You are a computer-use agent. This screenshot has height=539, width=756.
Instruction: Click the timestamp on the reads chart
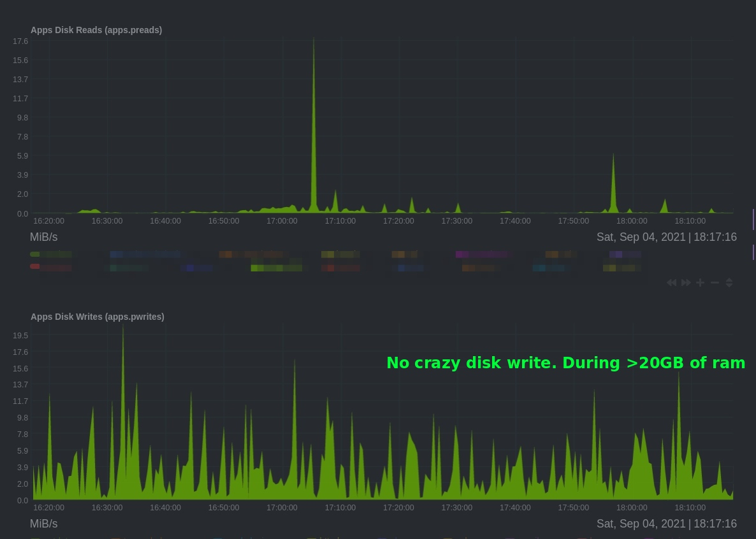667,237
